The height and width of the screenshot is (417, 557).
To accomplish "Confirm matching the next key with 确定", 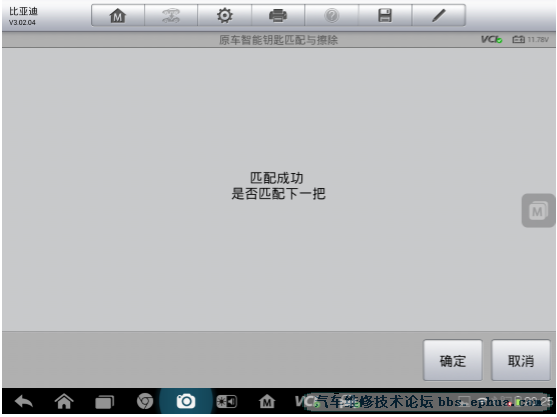I will point(453,361).
